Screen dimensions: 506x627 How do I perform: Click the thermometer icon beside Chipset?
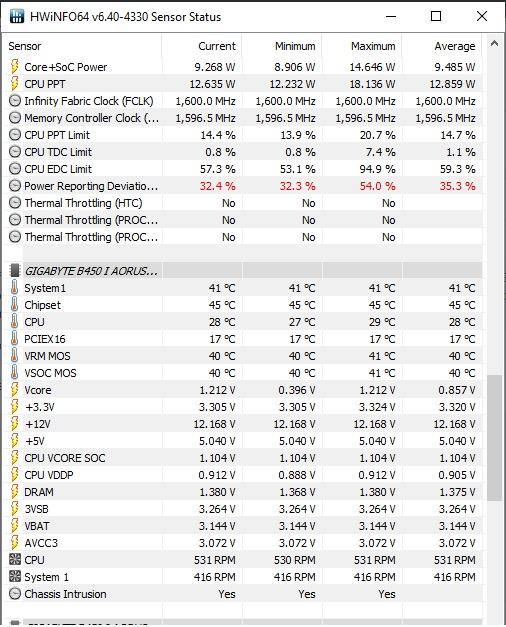coord(14,305)
